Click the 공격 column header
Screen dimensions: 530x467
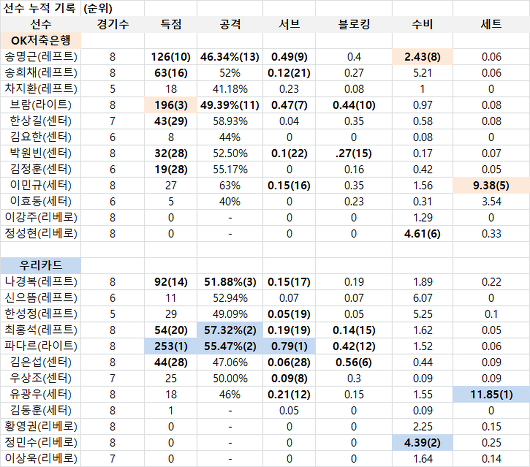coord(230,24)
